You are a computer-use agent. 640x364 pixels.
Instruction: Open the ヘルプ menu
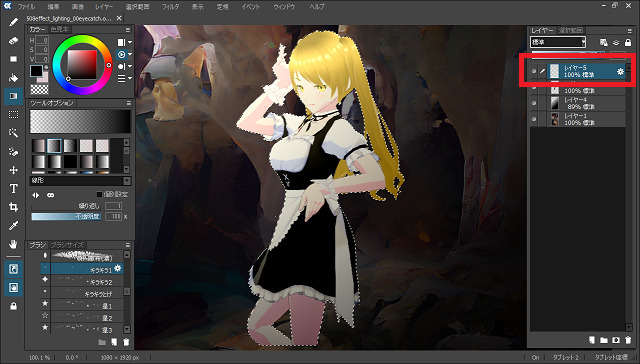317,7
